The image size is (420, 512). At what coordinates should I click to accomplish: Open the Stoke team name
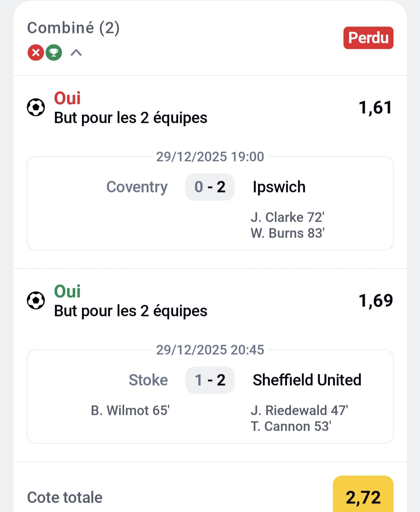click(x=148, y=380)
